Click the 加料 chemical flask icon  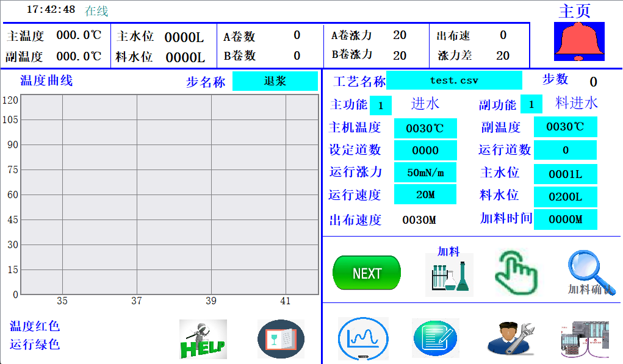point(449,274)
